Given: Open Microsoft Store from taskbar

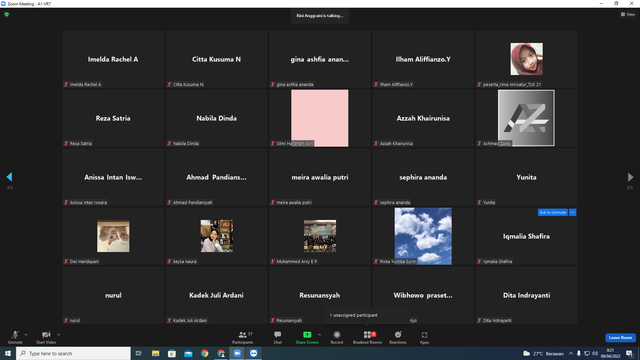Looking at the screenshot, I should [x=172, y=353].
